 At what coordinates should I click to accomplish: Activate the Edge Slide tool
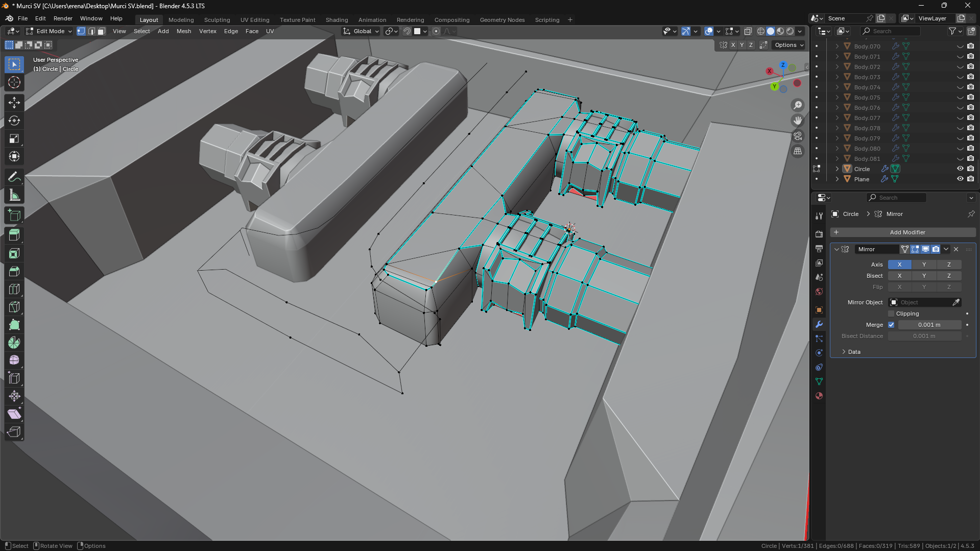[x=14, y=378]
